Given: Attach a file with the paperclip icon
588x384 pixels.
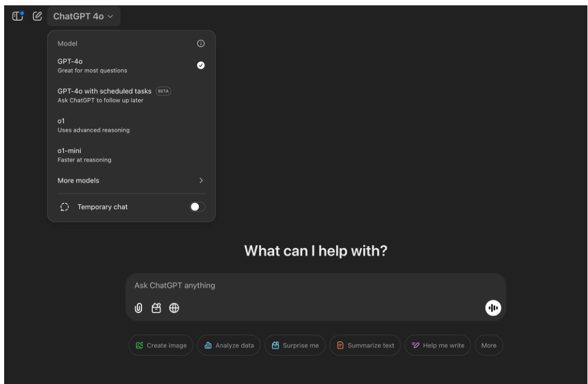Looking at the screenshot, I should pyautogui.click(x=139, y=308).
